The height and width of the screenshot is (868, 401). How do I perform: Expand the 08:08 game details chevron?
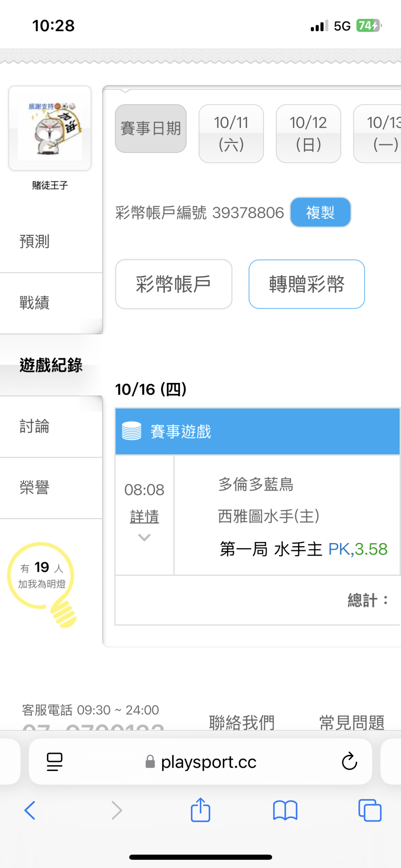(144, 537)
